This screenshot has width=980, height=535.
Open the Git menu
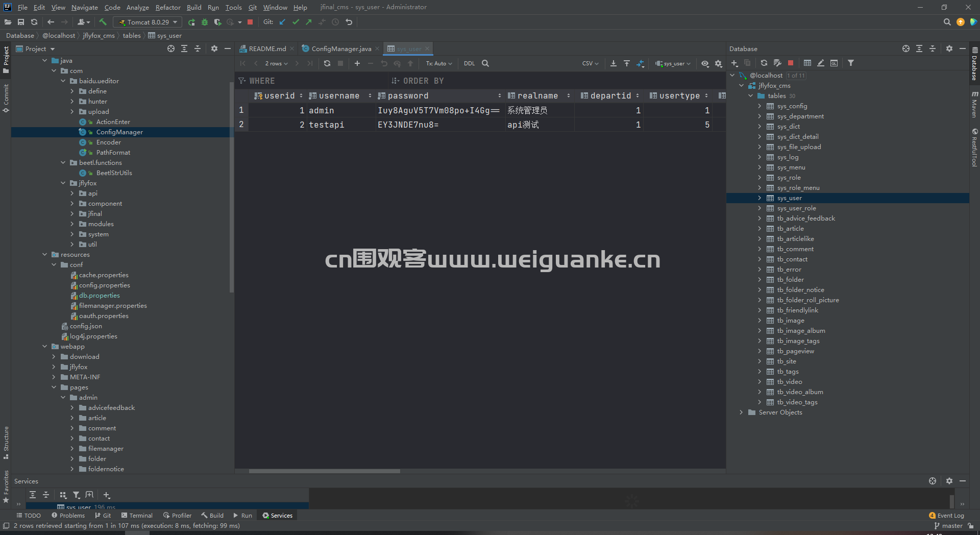[x=253, y=7]
